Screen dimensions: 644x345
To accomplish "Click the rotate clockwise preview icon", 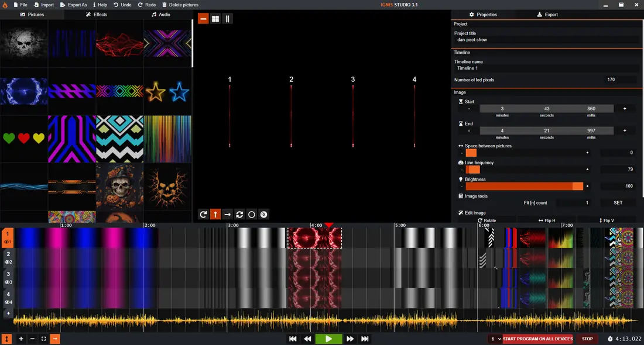I will coord(203,215).
